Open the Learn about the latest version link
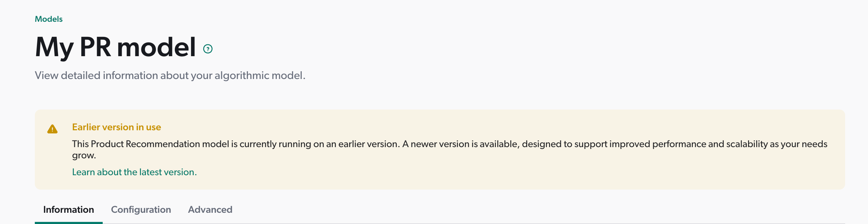The height and width of the screenshot is (224, 868). coord(134,172)
